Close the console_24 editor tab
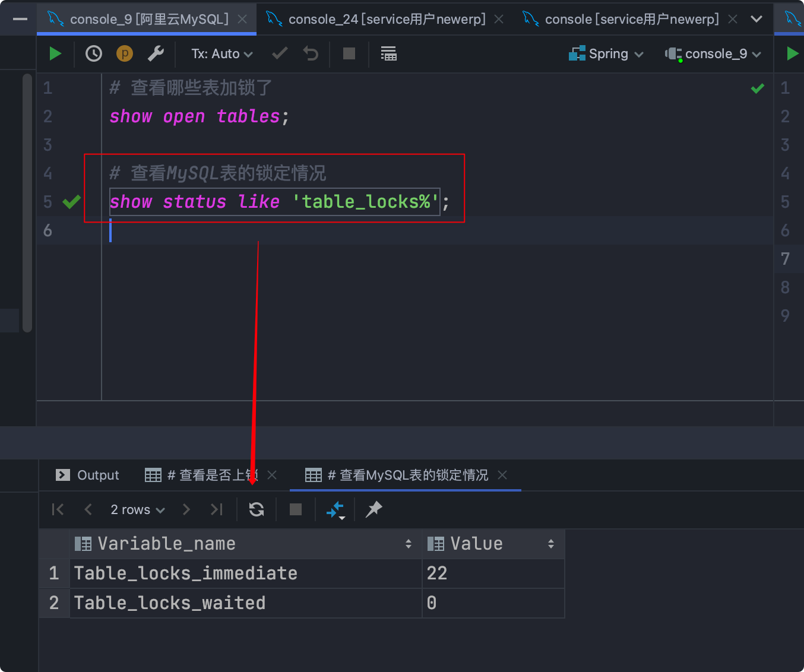The width and height of the screenshot is (804, 672). coord(499,19)
